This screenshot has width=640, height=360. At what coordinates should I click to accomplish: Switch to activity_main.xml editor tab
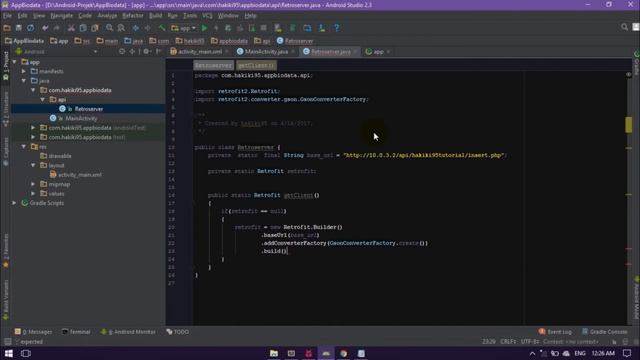(200, 52)
